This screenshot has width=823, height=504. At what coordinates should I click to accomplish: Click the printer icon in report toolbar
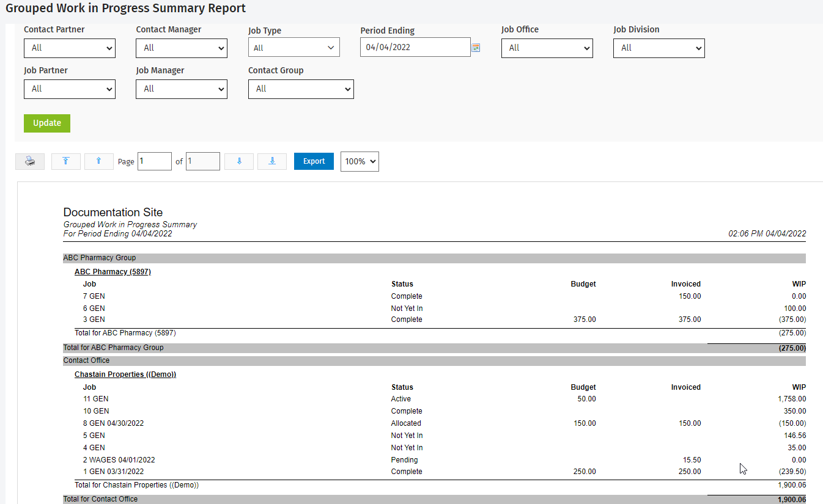[30, 161]
